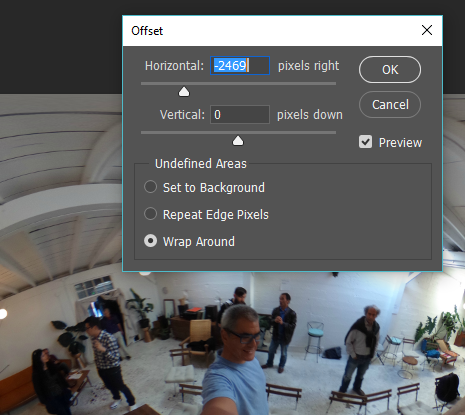Toggle the Preview checkbox
The height and width of the screenshot is (415, 465).
pos(365,142)
